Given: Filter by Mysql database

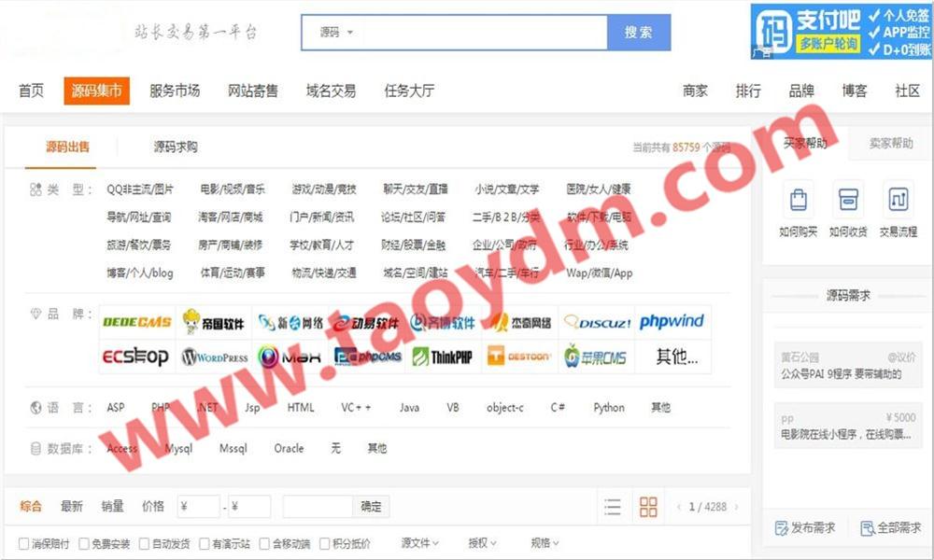Looking at the screenshot, I should click(x=178, y=449).
